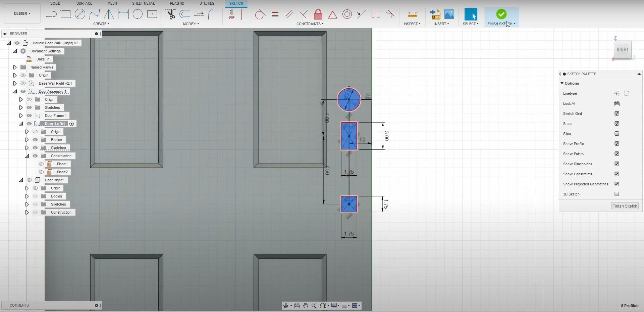
Task: Set Linetype to construction in Sketch Palette
Action: [617, 93]
